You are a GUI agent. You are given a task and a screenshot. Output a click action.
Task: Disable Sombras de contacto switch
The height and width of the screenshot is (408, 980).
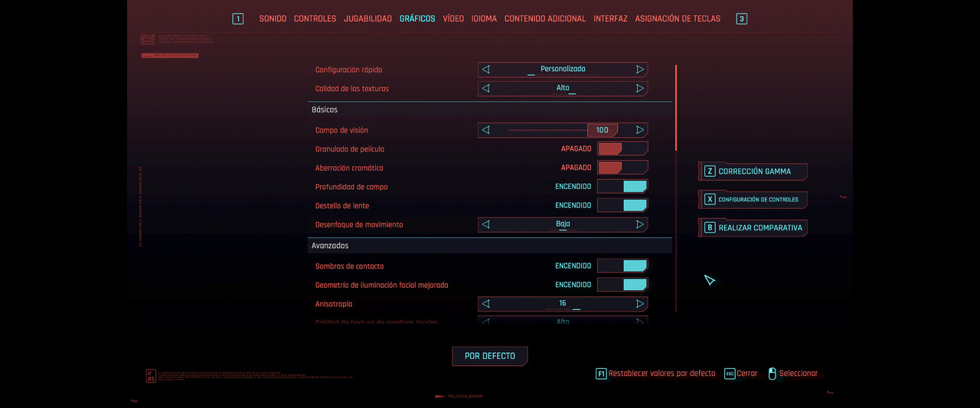622,266
